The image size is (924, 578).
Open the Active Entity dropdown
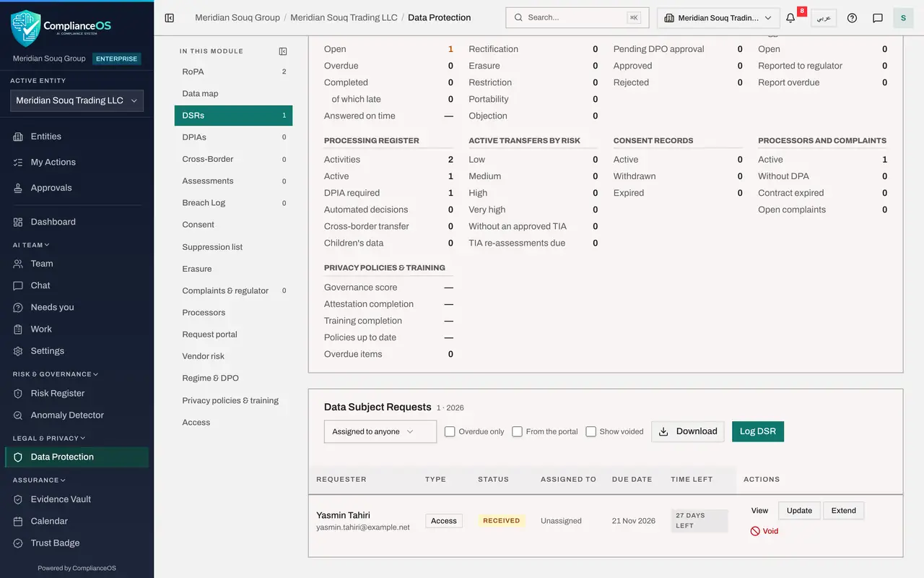click(x=77, y=101)
